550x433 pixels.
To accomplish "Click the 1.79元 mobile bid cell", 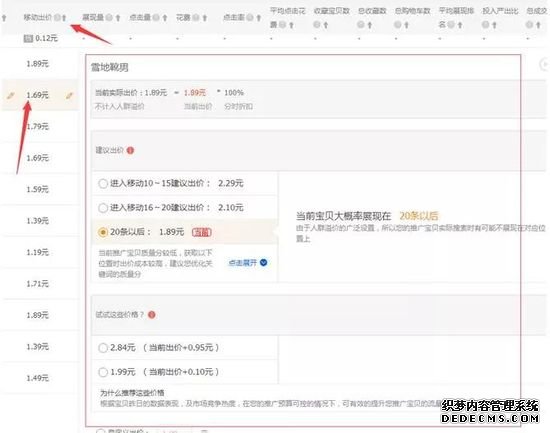I will (x=38, y=126).
